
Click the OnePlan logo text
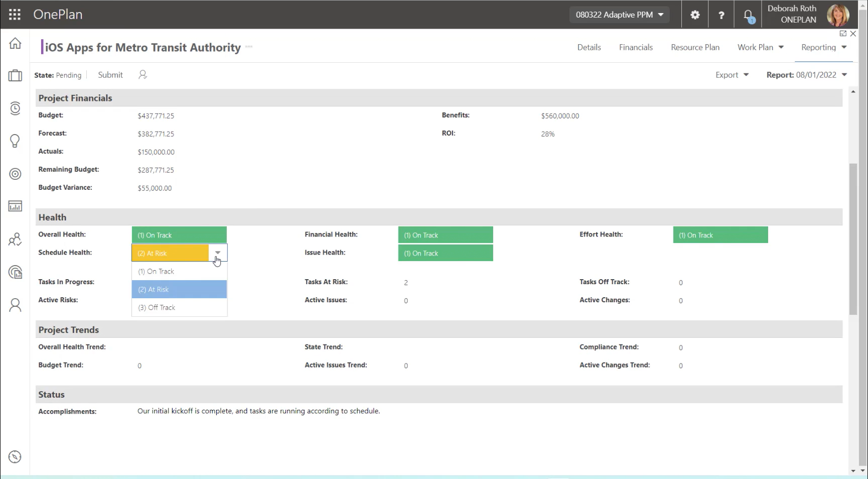58,15
